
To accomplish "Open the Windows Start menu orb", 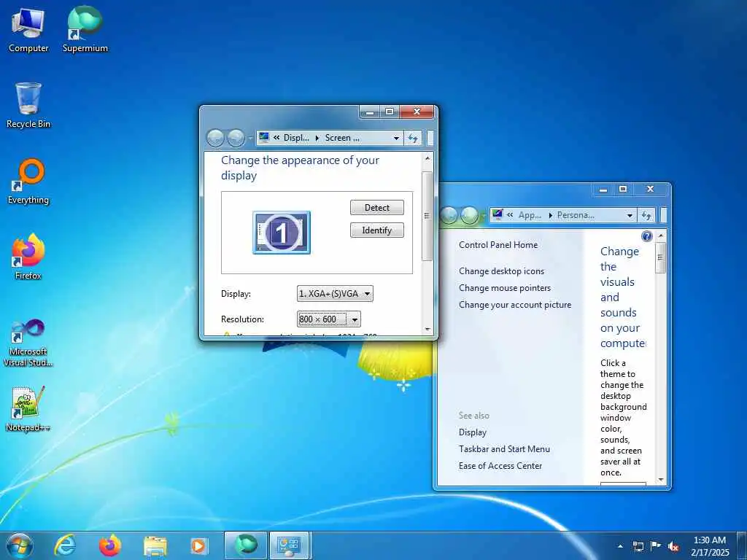I will point(20,545).
